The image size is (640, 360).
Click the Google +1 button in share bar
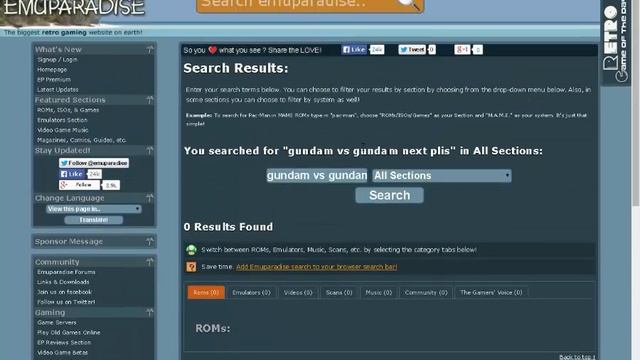click(462, 50)
